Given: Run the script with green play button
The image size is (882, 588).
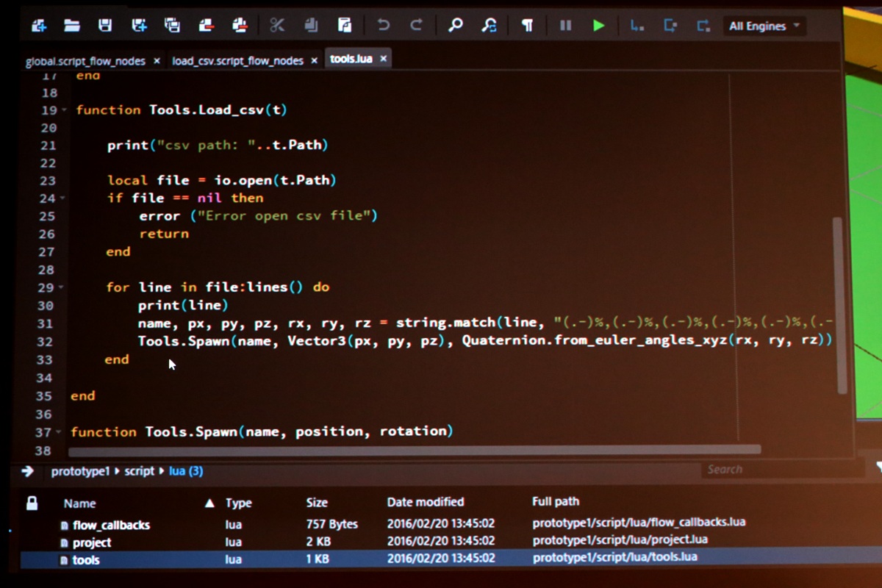Looking at the screenshot, I should tap(599, 26).
